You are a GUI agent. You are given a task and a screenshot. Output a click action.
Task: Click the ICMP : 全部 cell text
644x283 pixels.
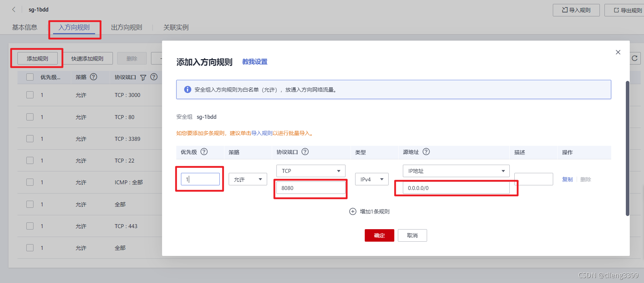pyautogui.click(x=129, y=182)
